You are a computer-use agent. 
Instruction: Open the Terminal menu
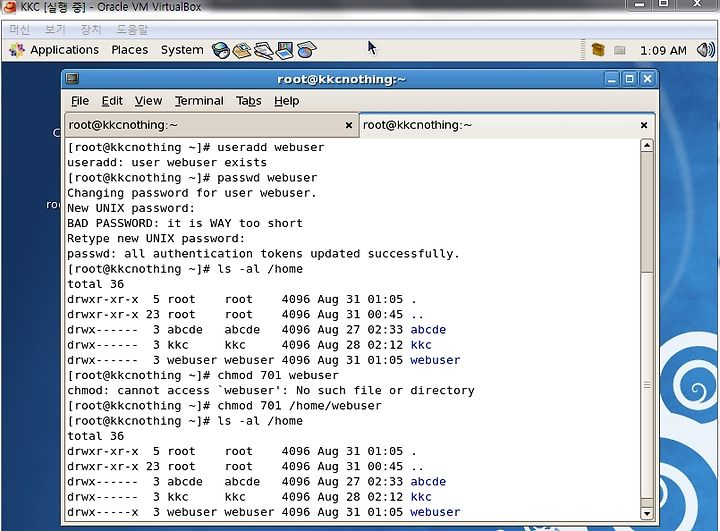coord(199,101)
